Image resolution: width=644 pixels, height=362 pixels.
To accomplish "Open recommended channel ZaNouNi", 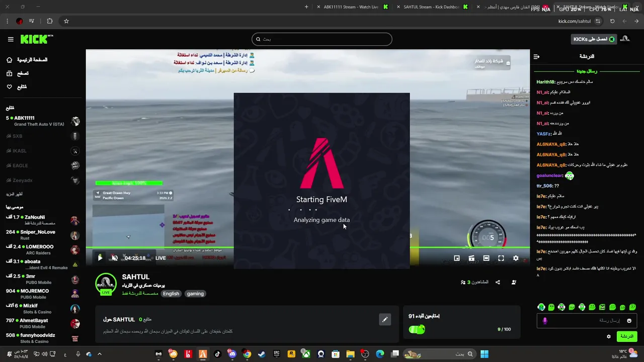I will pos(43,220).
